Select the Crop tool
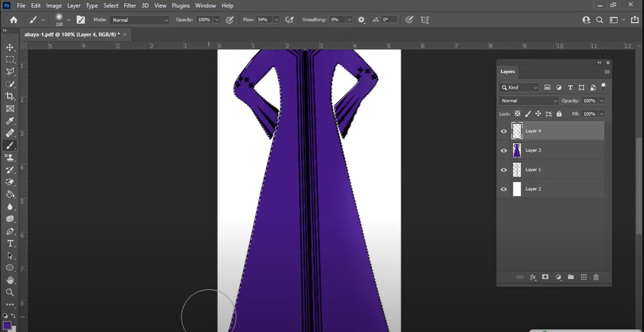The width and height of the screenshot is (644, 332). (x=10, y=96)
